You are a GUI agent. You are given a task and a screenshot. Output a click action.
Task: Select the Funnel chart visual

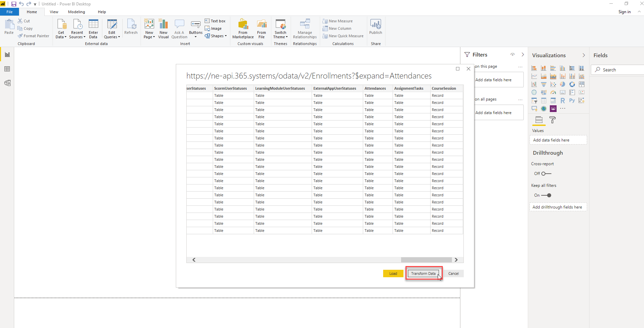point(544,84)
